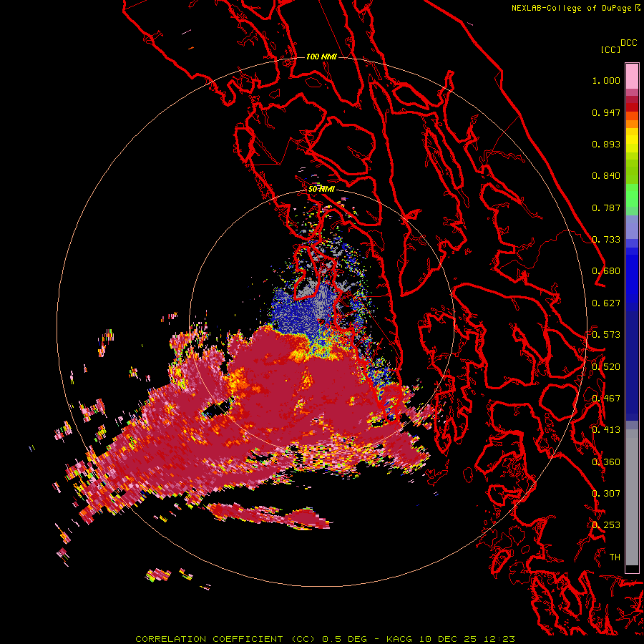Select the 0.253 legend value

click(x=606, y=525)
